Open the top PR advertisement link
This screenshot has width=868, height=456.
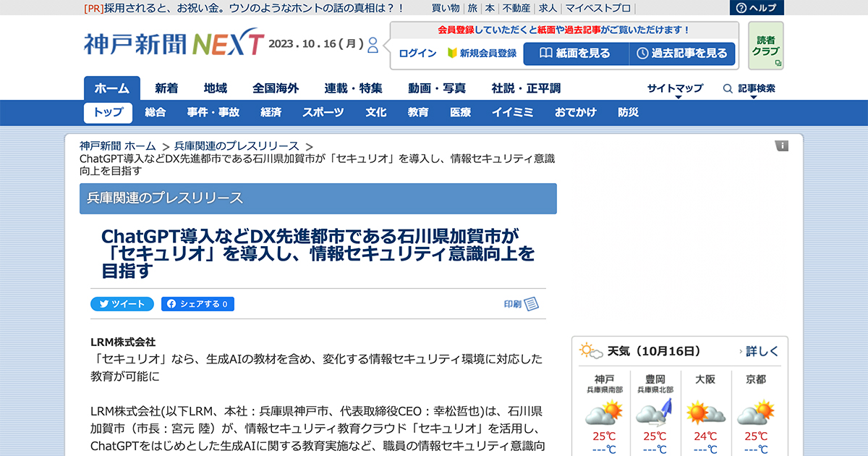(x=244, y=8)
